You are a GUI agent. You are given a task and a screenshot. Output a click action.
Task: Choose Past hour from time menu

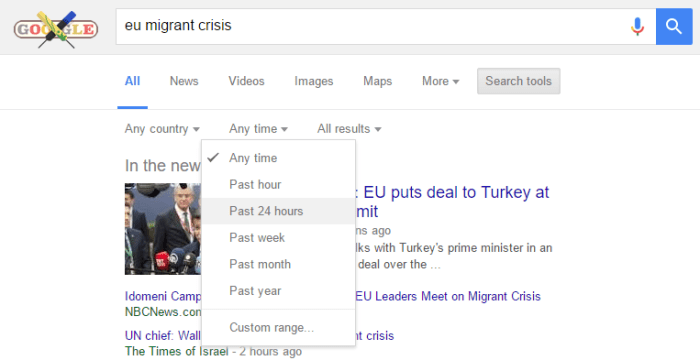click(279, 184)
